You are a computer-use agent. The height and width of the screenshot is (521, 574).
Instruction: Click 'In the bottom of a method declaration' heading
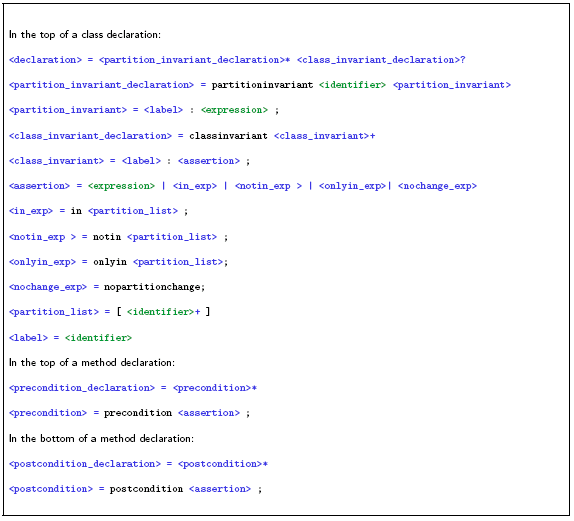[x=101, y=438]
